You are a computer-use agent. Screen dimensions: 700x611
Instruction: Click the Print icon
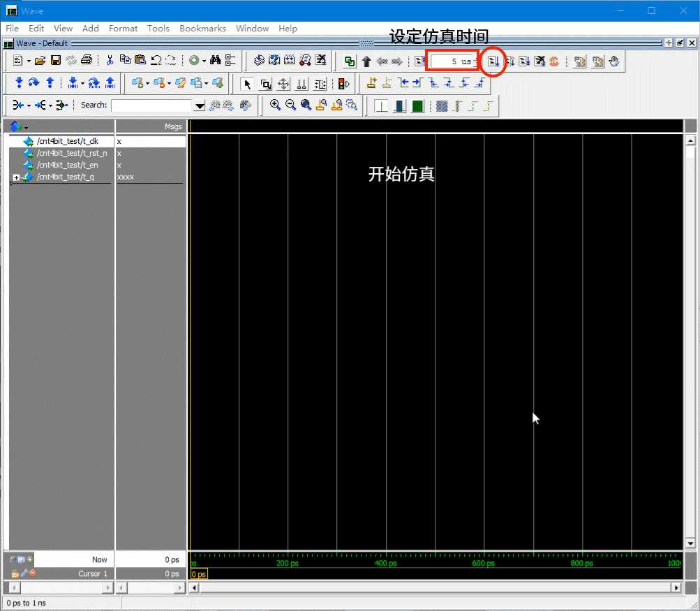(87, 60)
